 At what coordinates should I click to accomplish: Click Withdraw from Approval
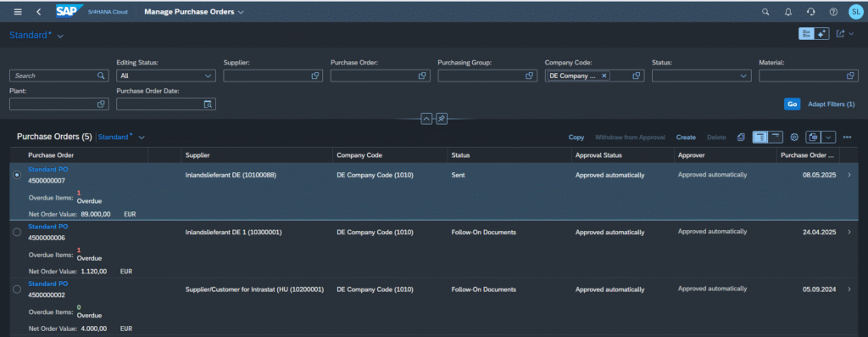tap(630, 137)
